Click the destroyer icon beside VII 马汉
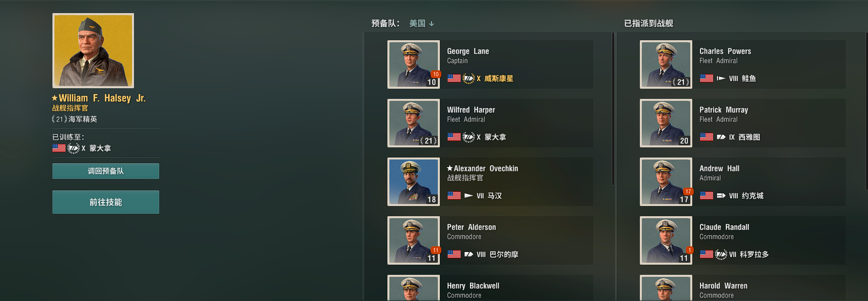The image size is (868, 301). click(468, 196)
